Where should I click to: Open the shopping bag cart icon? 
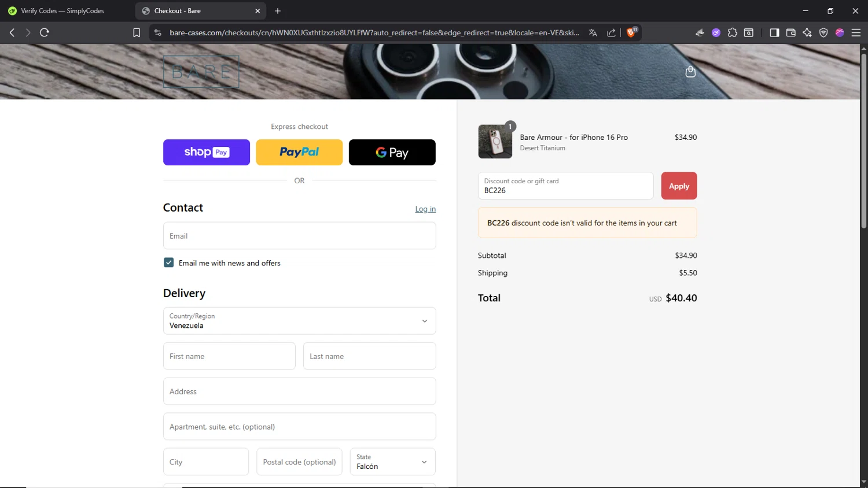pyautogui.click(x=690, y=72)
